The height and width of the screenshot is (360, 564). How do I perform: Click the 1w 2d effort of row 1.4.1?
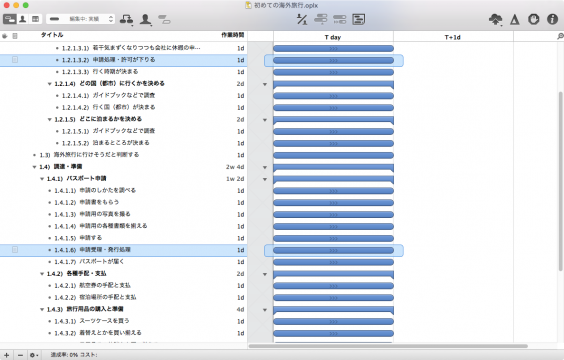point(235,179)
